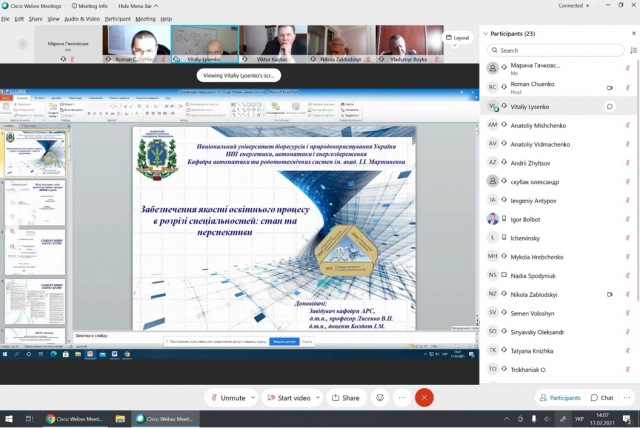Open the Windows notification center icon
This screenshot has height=428, width=640.
point(627,419)
